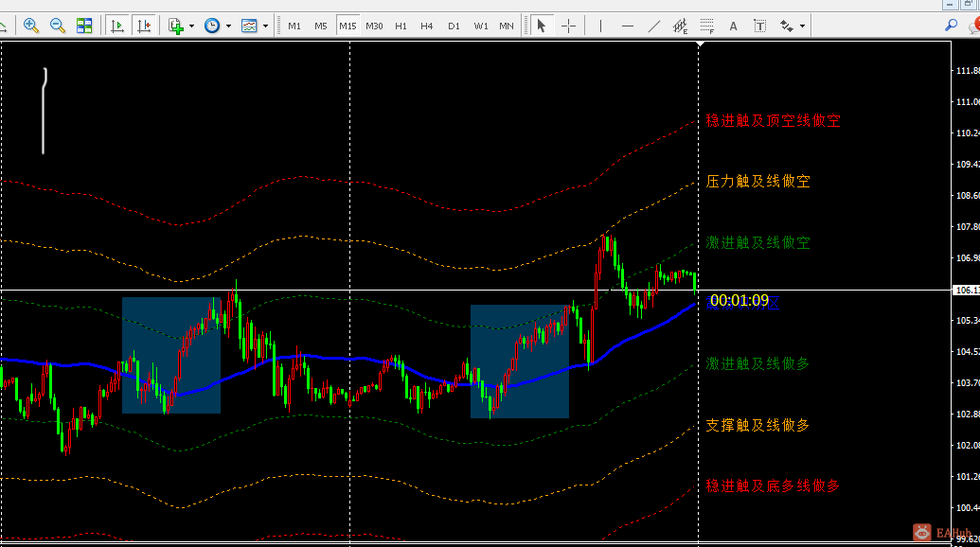Screen dimensions: 980x547
Task: Toggle chart auto scroll
Action: click(117, 26)
